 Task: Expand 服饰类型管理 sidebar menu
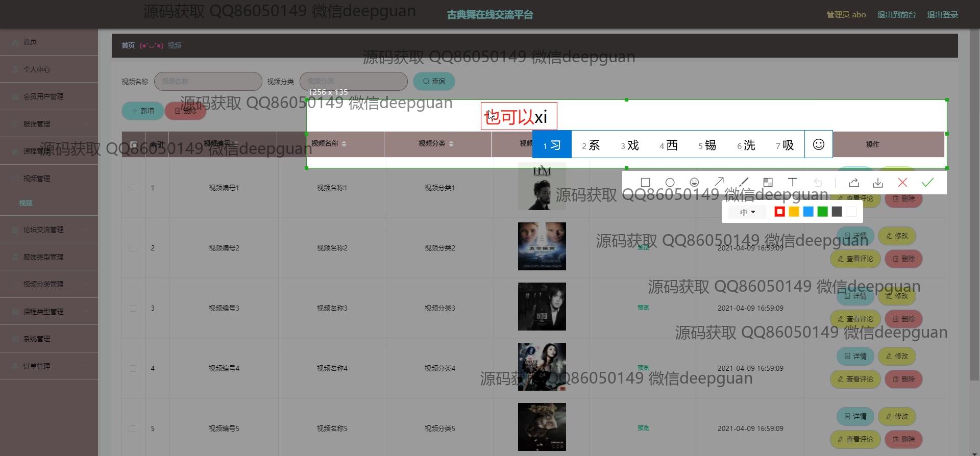49,257
